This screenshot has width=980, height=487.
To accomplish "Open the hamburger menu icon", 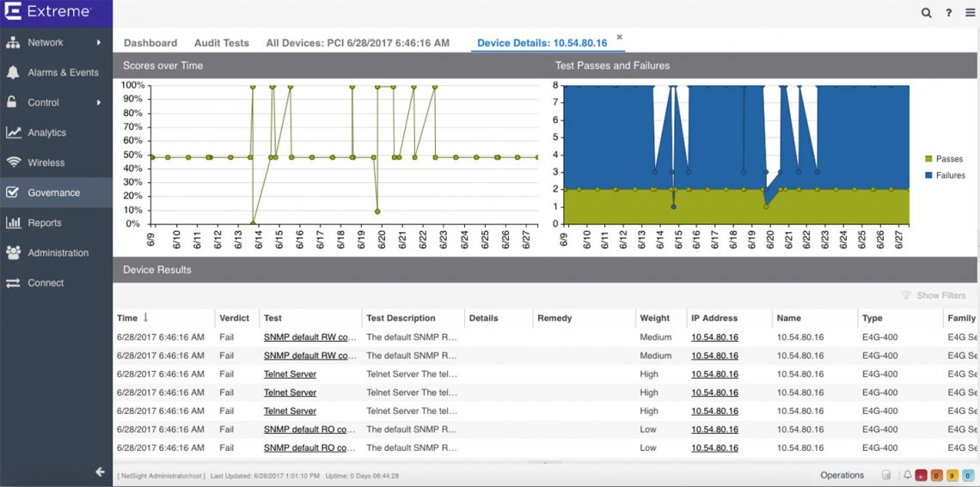I will [970, 13].
